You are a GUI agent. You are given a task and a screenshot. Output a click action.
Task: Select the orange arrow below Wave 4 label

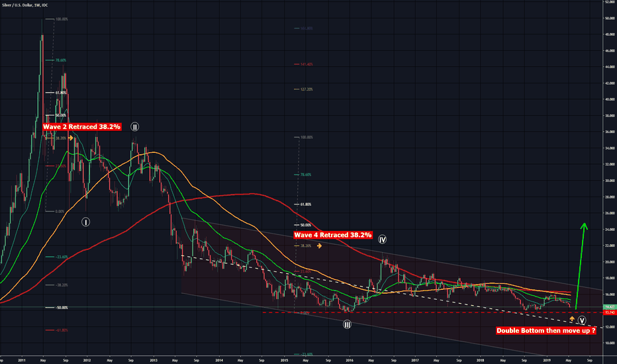pos(320,246)
